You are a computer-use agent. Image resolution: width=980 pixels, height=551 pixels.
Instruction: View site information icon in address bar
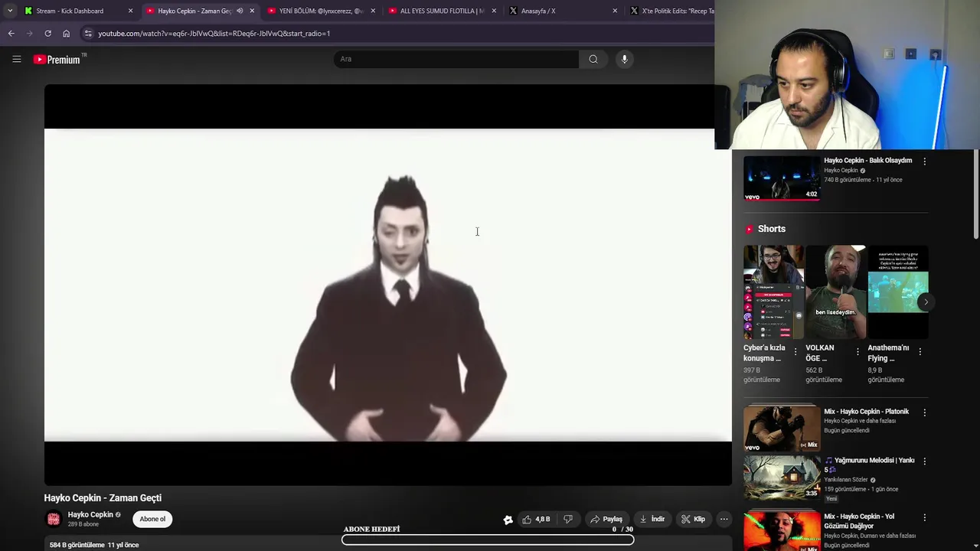click(88, 34)
